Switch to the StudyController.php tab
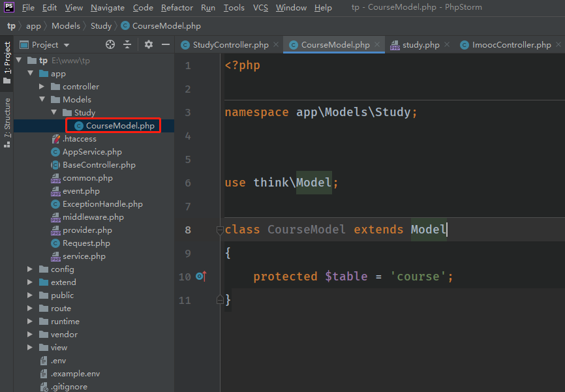The width and height of the screenshot is (565, 392). click(229, 44)
